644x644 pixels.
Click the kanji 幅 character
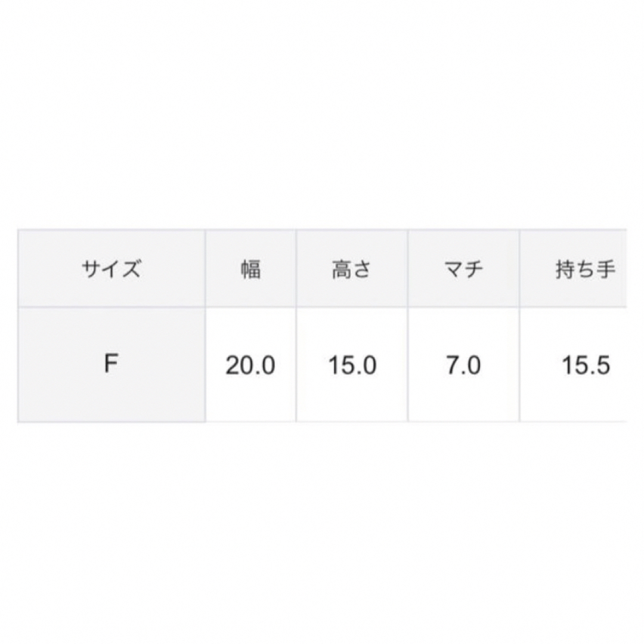pos(250,270)
